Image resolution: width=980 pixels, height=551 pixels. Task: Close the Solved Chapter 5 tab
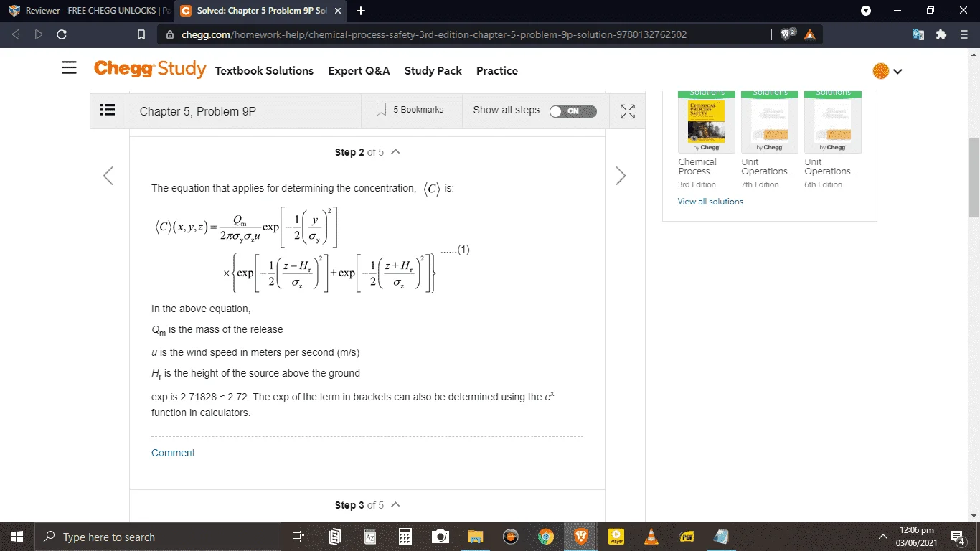coord(338,11)
